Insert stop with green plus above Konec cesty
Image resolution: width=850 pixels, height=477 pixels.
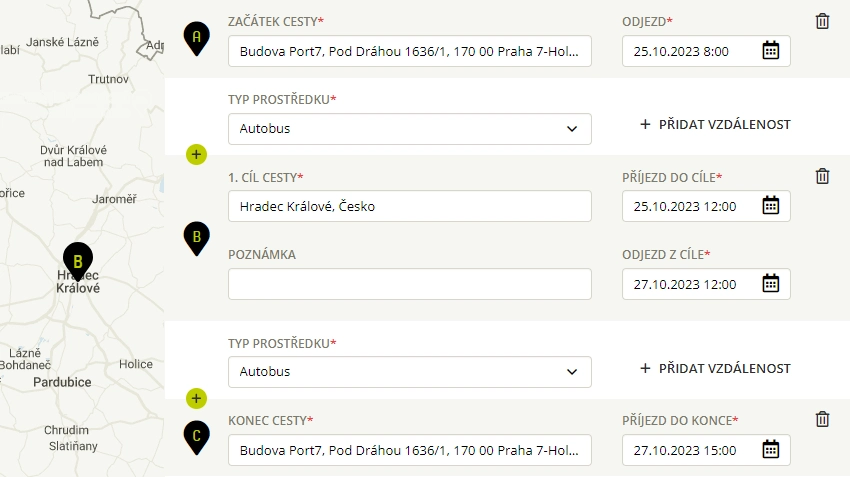point(196,398)
